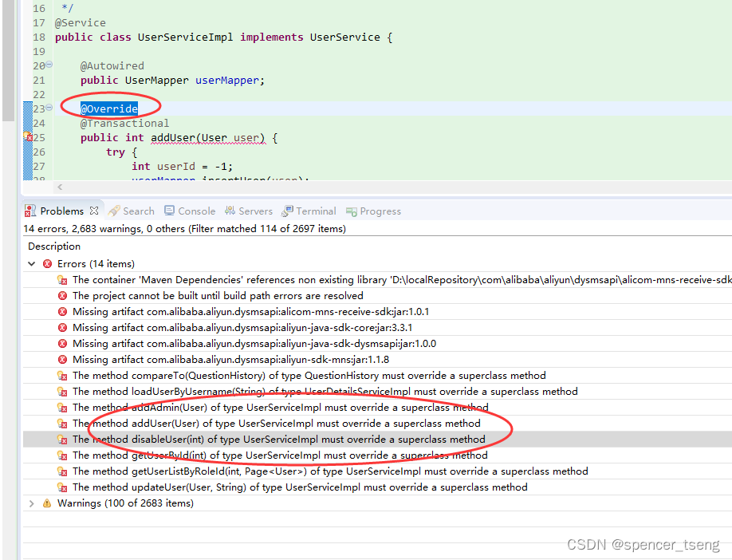Collapse the code fold at line 20
The image size is (732, 560).
[x=49, y=65]
